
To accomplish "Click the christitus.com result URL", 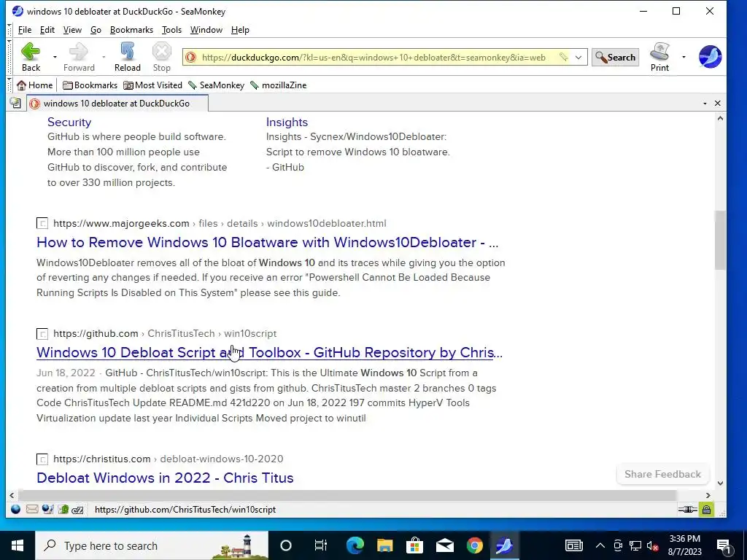I will pyautogui.click(x=169, y=459).
